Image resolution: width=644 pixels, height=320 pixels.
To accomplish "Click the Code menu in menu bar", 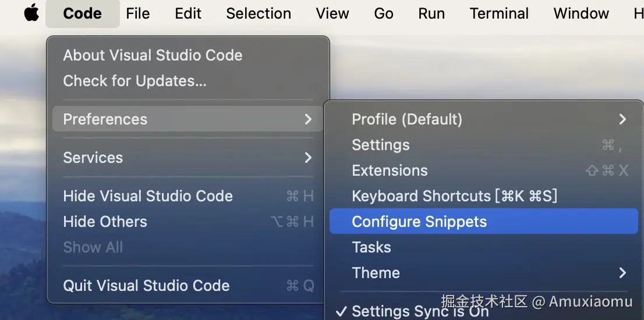I will 82,13.
